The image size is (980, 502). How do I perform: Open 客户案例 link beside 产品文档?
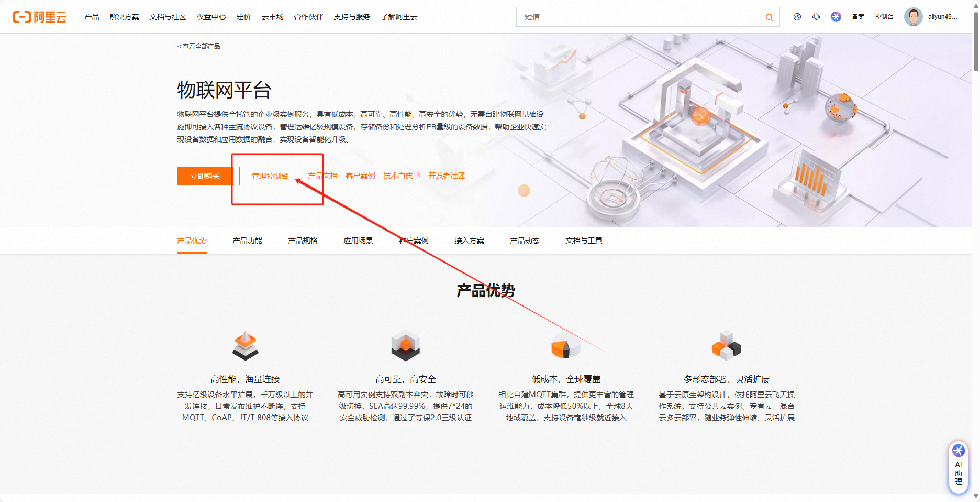[x=360, y=176]
